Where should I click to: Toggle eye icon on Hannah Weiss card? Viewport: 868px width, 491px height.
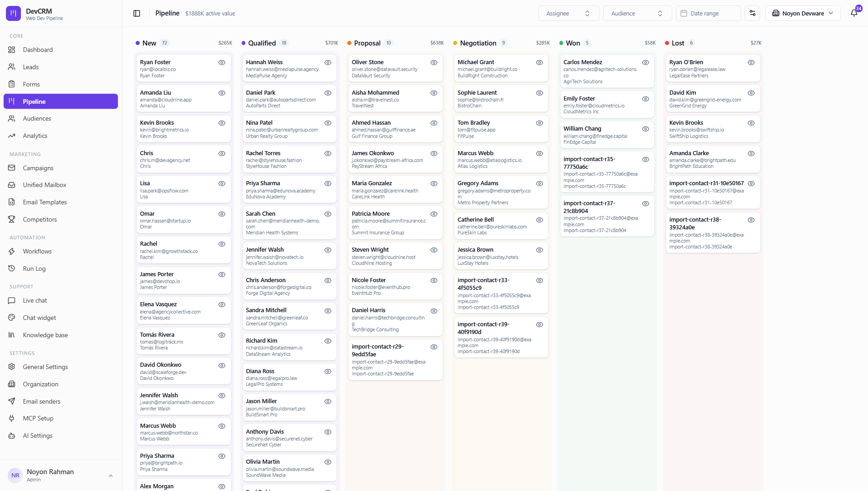(x=328, y=62)
